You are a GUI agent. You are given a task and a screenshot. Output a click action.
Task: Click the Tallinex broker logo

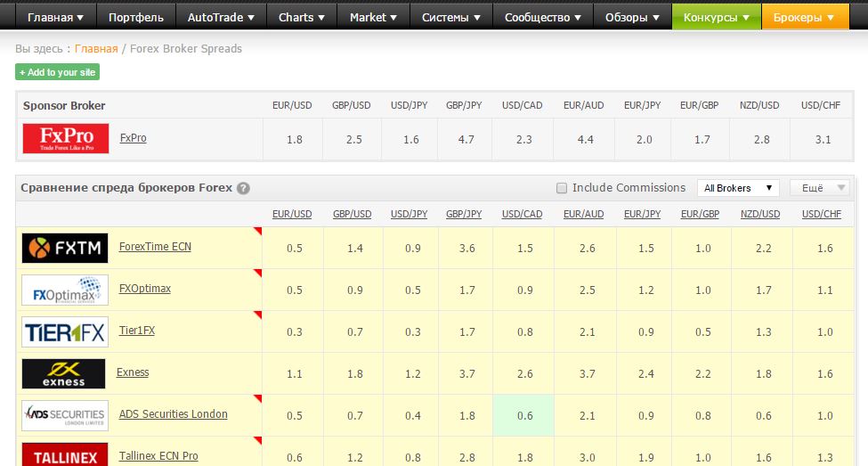click(x=65, y=455)
